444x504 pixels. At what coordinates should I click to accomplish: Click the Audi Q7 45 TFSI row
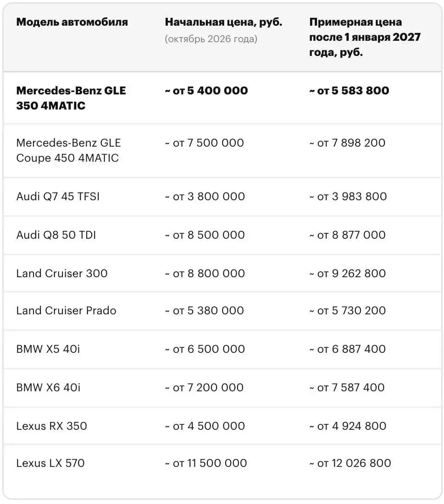click(x=222, y=197)
